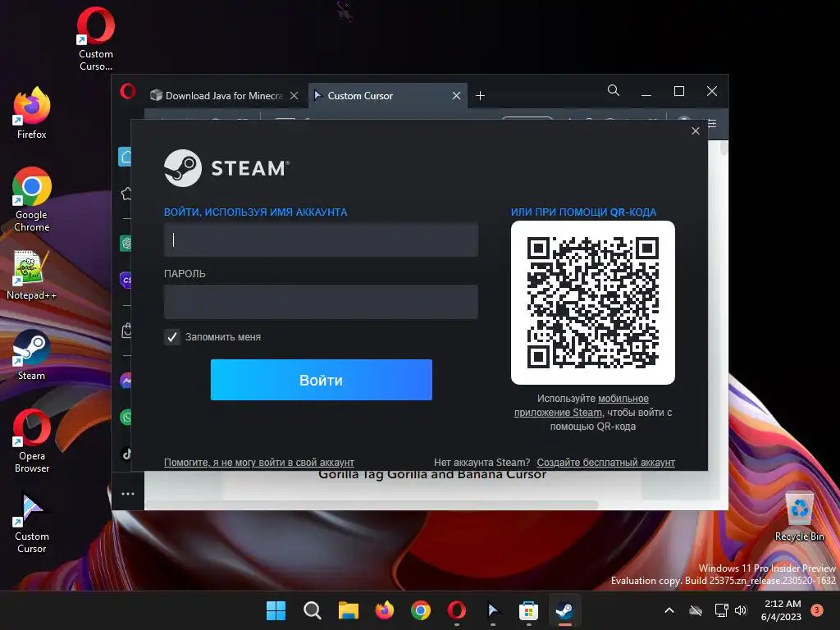Viewport: 840px width, 630px height.
Task: Click the Steam logo in login dialog
Action: [226, 168]
